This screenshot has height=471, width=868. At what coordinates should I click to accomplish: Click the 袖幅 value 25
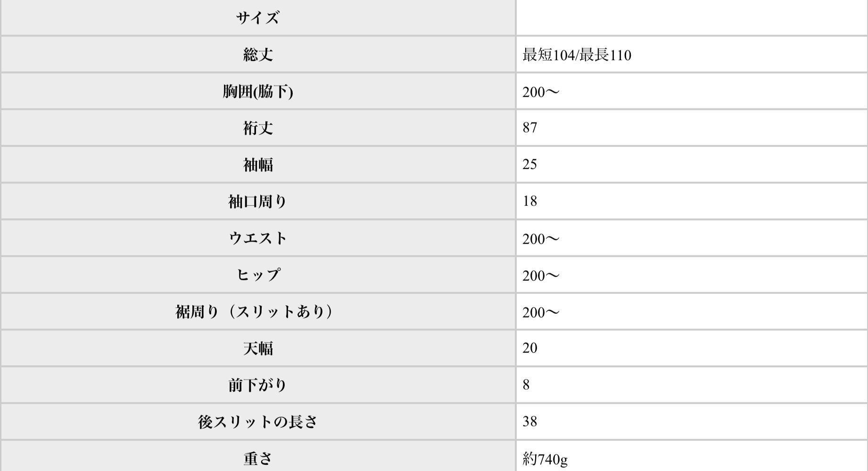click(529, 164)
